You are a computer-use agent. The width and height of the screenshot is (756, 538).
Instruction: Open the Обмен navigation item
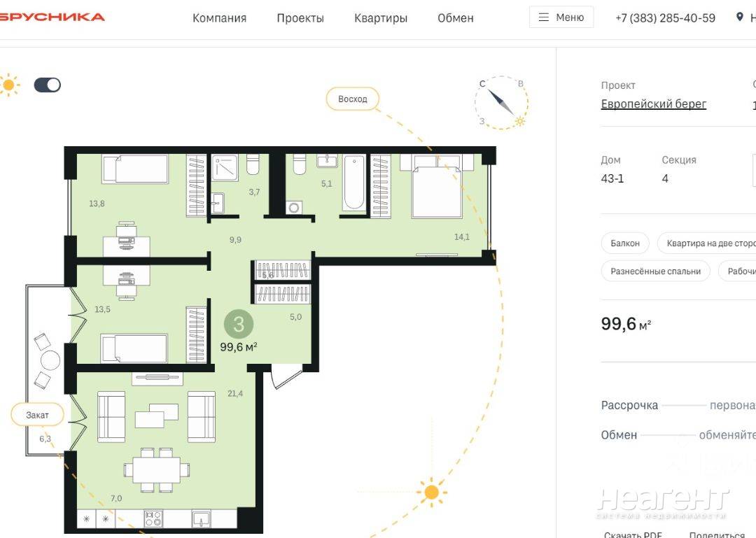(456, 18)
